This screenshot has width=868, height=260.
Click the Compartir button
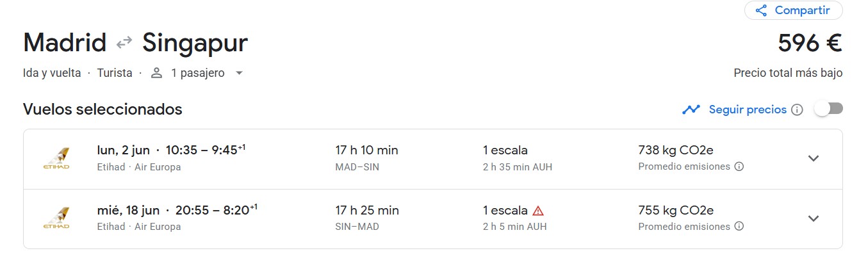click(793, 10)
